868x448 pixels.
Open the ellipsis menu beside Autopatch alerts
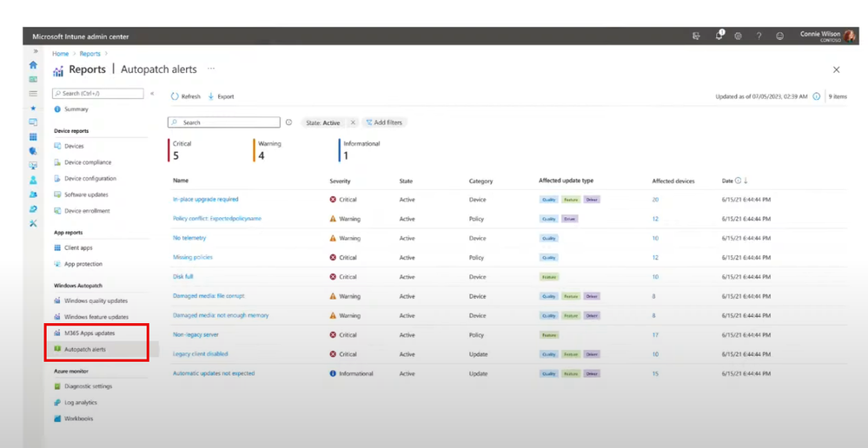[211, 69]
